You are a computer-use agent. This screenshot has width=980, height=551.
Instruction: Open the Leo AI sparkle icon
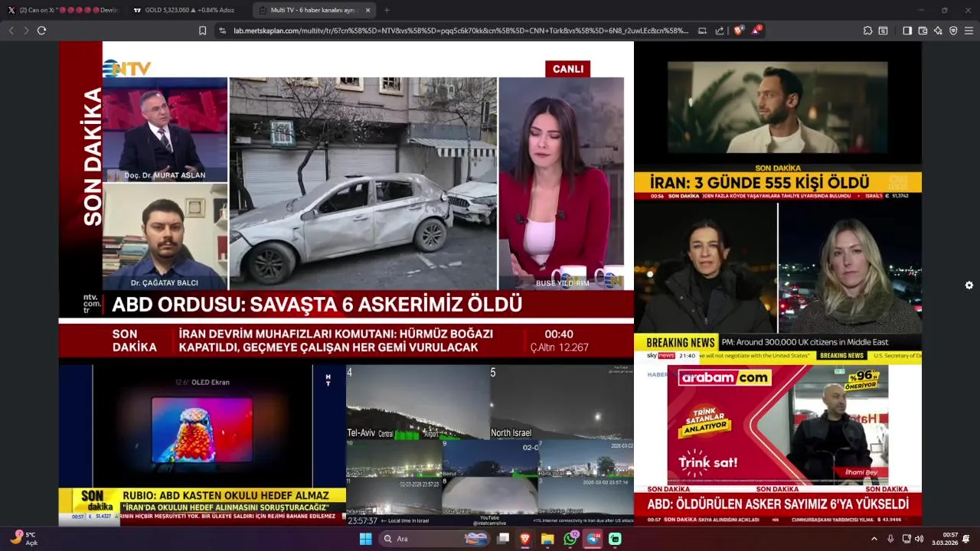click(938, 31)
